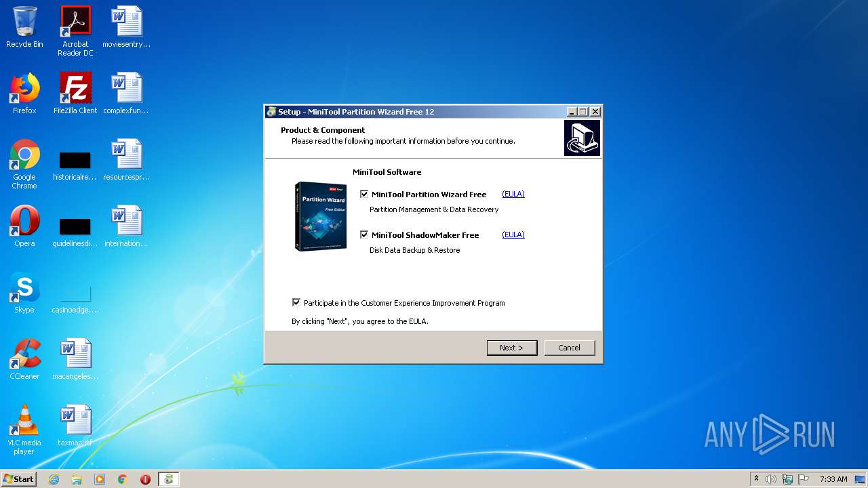This screenshot has height=488, width=868.
Task: Open FileZilla Client shortcut
Action: (x=75, y=94)
